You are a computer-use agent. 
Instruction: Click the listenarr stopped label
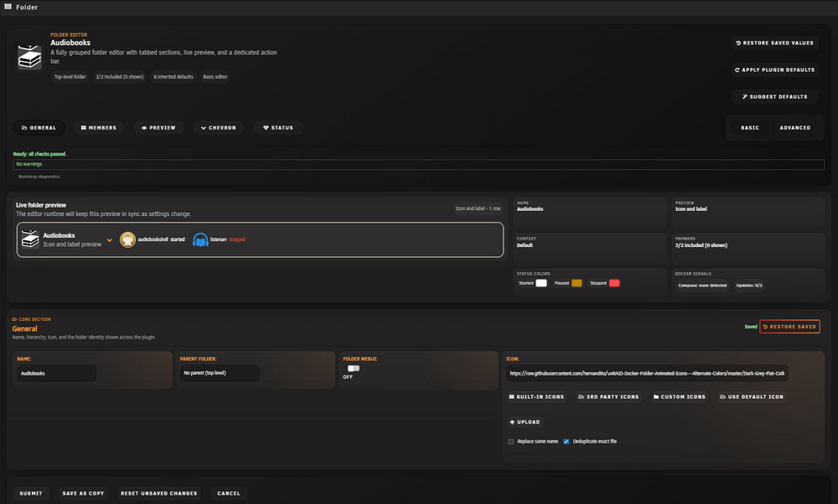(228, 239)
